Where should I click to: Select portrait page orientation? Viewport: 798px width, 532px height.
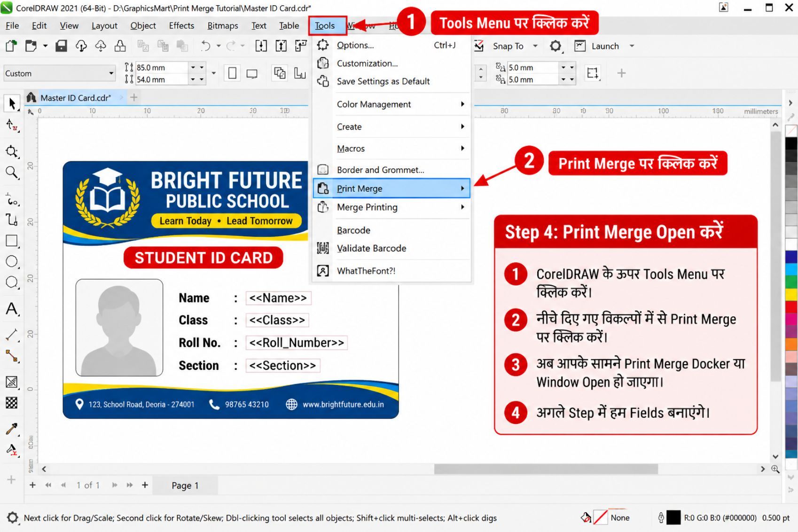point(232,73)
